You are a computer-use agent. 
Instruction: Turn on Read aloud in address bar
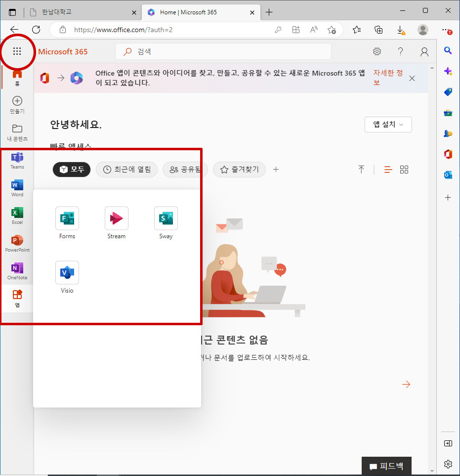click(314, 30)
